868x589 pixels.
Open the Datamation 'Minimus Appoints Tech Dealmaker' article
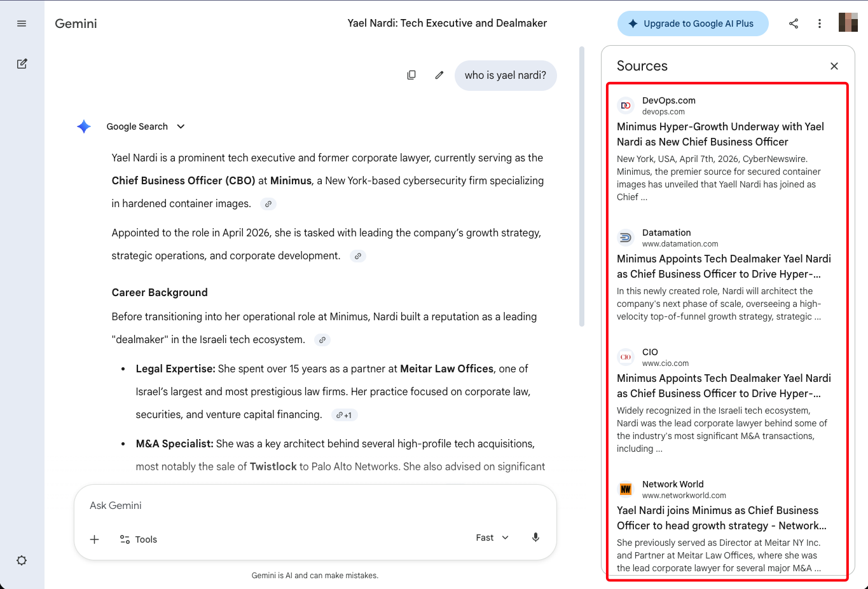724,266
